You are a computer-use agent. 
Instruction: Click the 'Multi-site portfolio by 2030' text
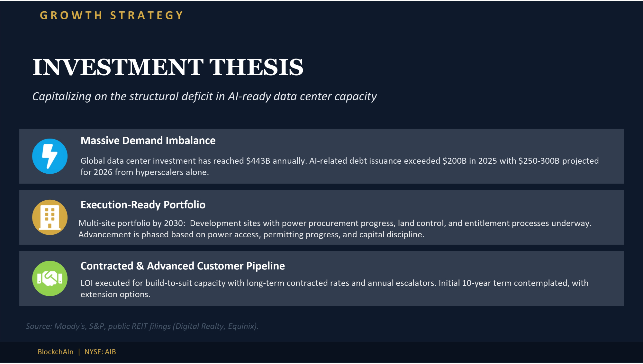(132, 223)
